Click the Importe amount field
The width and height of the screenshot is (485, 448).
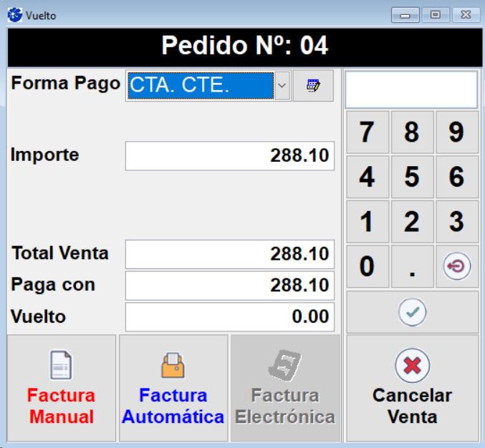click(x=229, y=156)
